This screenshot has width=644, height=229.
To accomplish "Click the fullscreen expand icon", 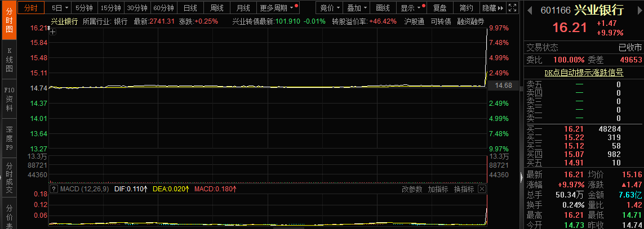I will pos(512,8).
